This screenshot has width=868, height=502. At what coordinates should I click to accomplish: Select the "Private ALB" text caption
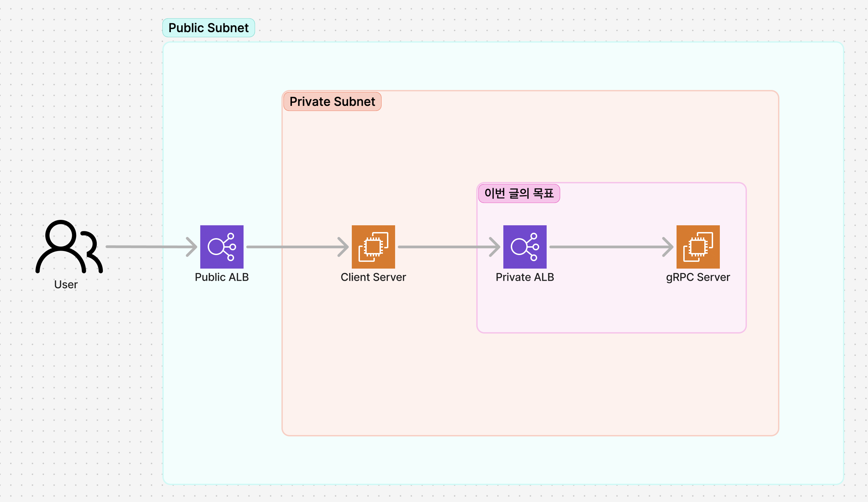tap(525, 277)
